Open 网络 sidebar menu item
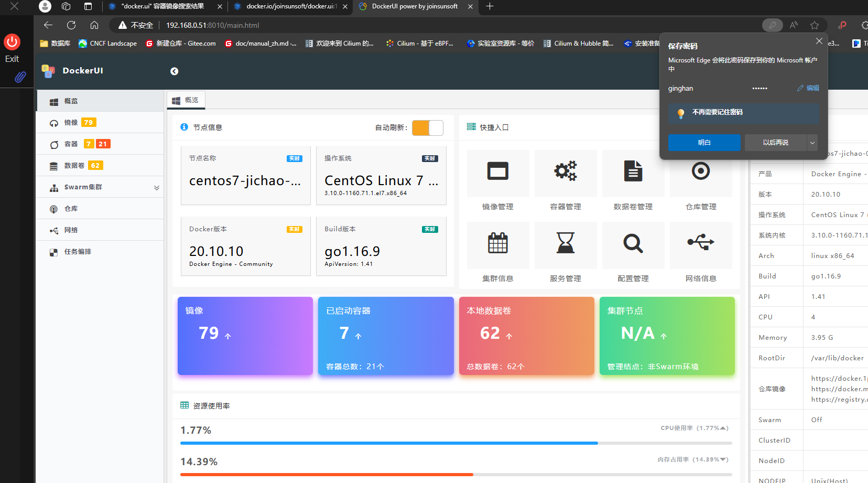Screen dimensions: 868x483 click(x=100, y=230)
